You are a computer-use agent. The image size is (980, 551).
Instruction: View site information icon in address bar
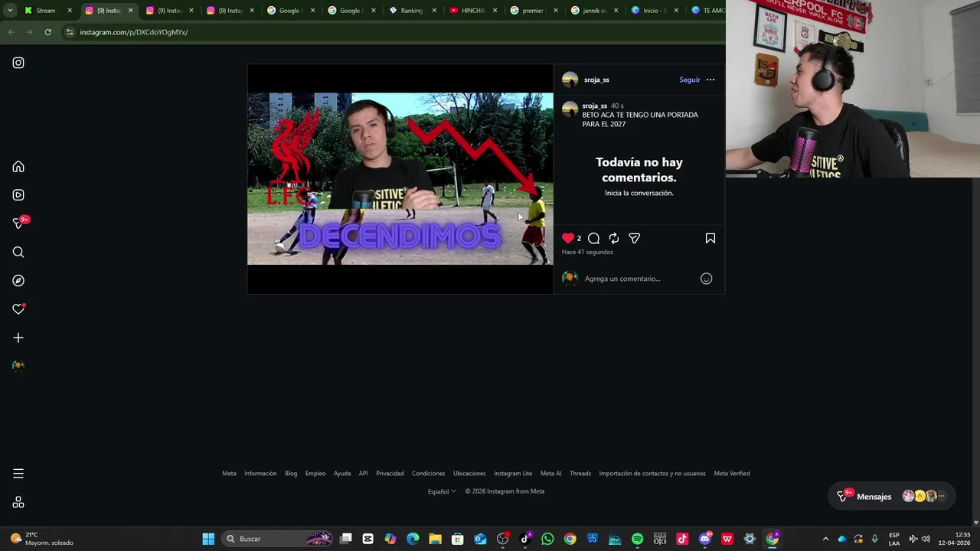pos(70,32)
